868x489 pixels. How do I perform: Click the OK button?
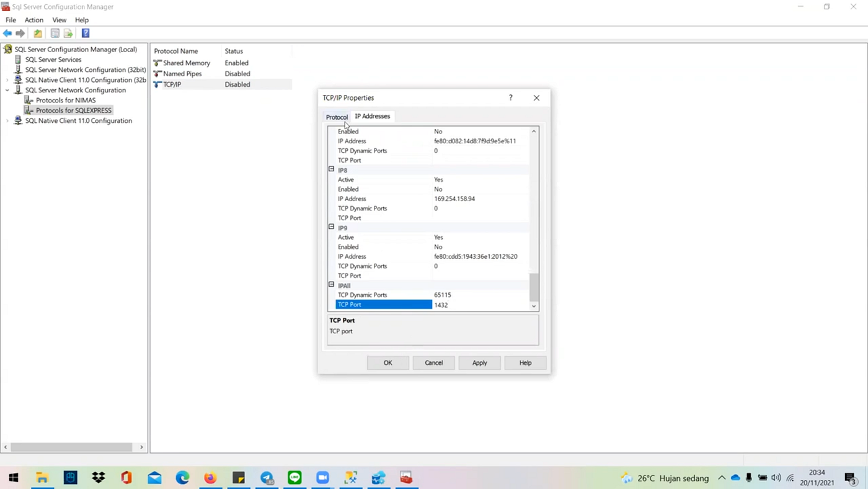(387, 362)
